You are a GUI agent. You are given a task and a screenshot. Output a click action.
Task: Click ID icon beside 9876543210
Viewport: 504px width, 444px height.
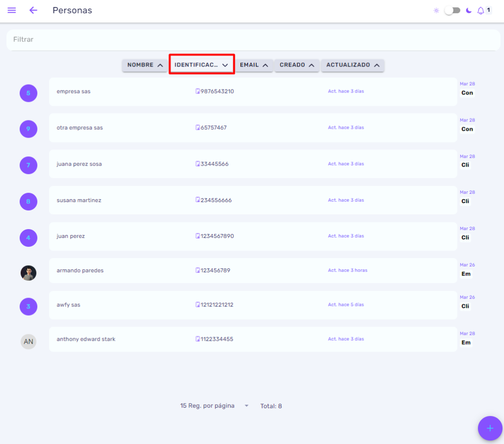198,91
